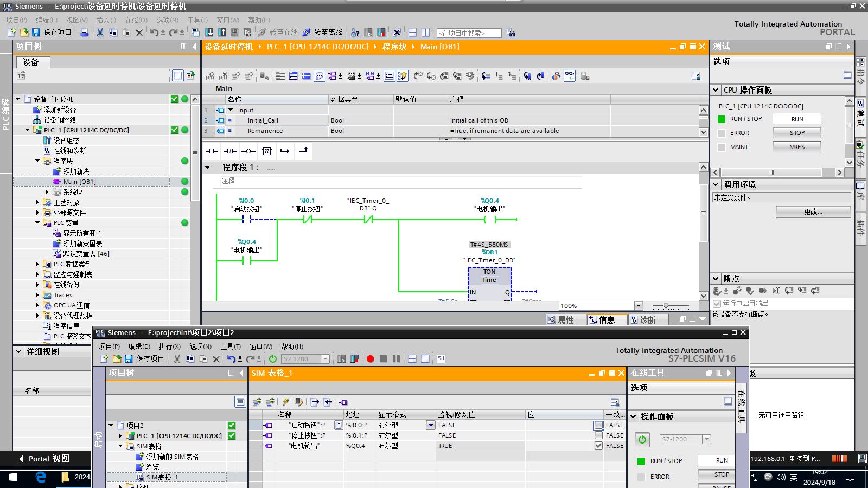Screen dimensions: 868x488
Task: Click red record button in PLCSIM toolbar
Action: (x=371, y=359)
